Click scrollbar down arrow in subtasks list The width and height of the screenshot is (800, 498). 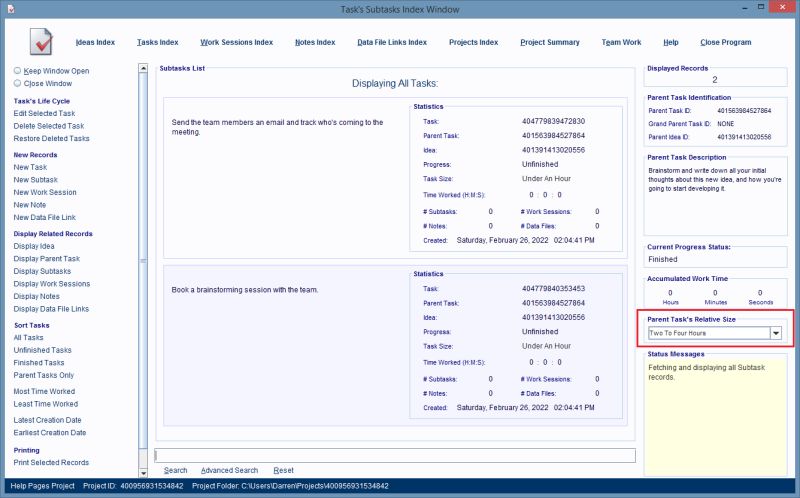pos(143,473)
